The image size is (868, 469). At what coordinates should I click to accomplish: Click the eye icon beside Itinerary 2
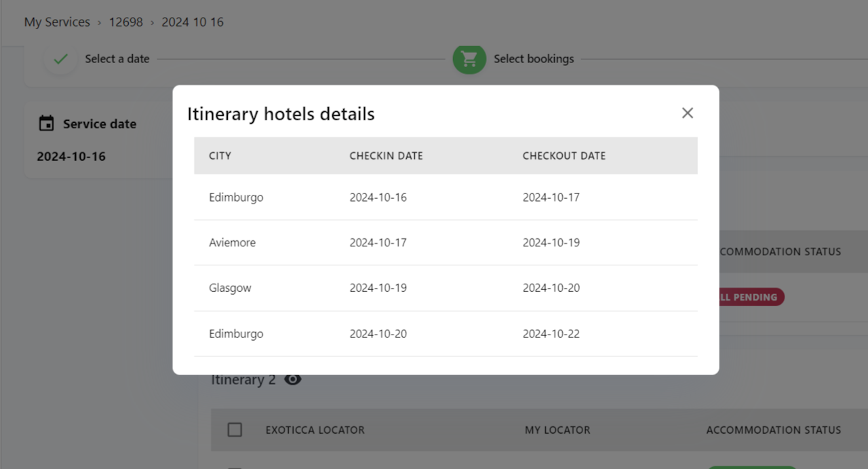(x=292, y=379)
